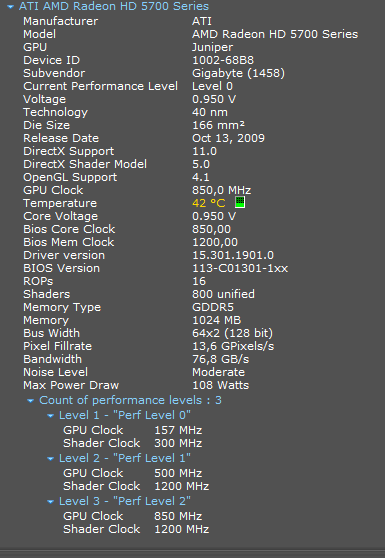The height and width of the screenshot is (558, 385).
Task: Click the Noise Level value Moderate
Action: click(x=218, y=372)
